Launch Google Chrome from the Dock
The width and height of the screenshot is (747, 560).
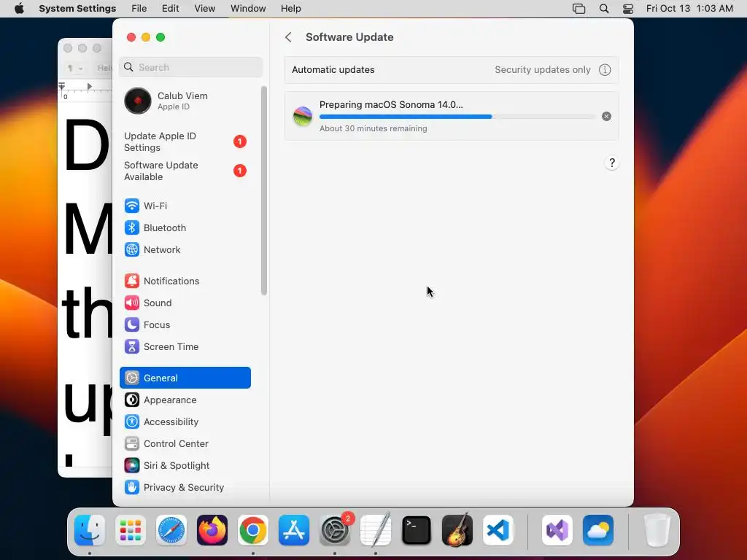253,530
